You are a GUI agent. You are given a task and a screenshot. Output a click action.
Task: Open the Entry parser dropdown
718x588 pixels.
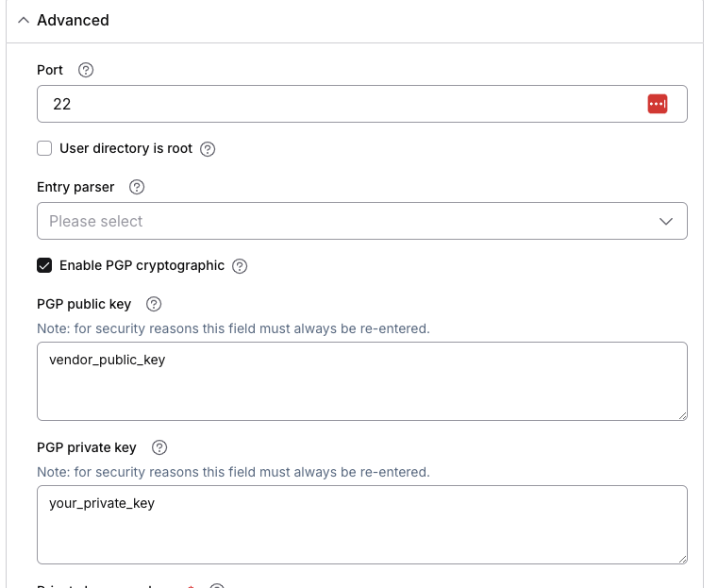pos(349,221)
